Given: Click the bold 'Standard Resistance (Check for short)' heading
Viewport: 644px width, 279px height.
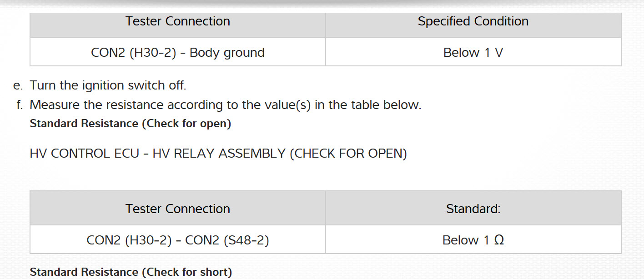Looking at the screenshot, I should point(131,272).
